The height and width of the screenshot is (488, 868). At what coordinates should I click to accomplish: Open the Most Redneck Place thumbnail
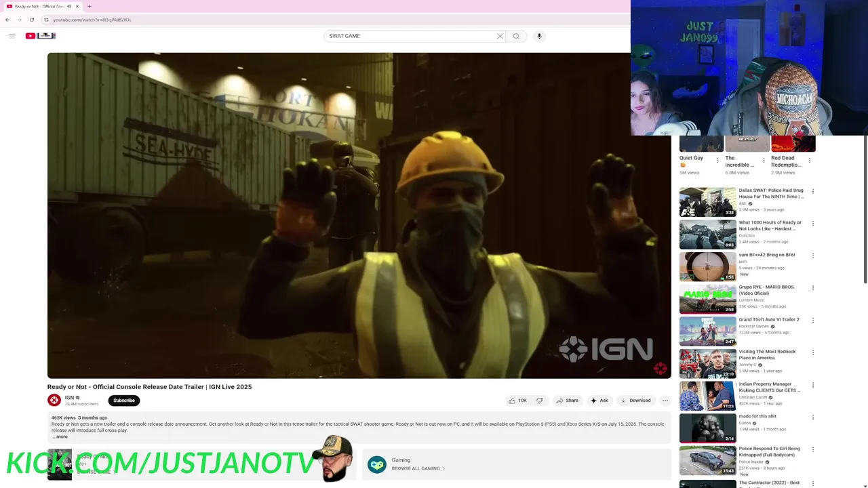[x=707, y=363]
